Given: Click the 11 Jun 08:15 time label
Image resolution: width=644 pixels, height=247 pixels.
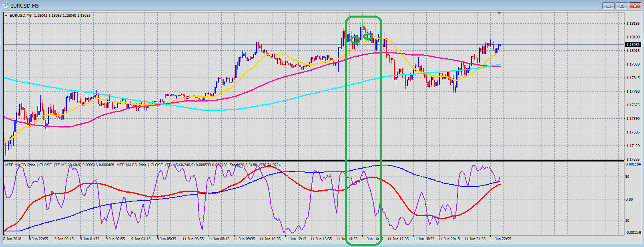Looking at the screenshot, I should tap(219, 239).
